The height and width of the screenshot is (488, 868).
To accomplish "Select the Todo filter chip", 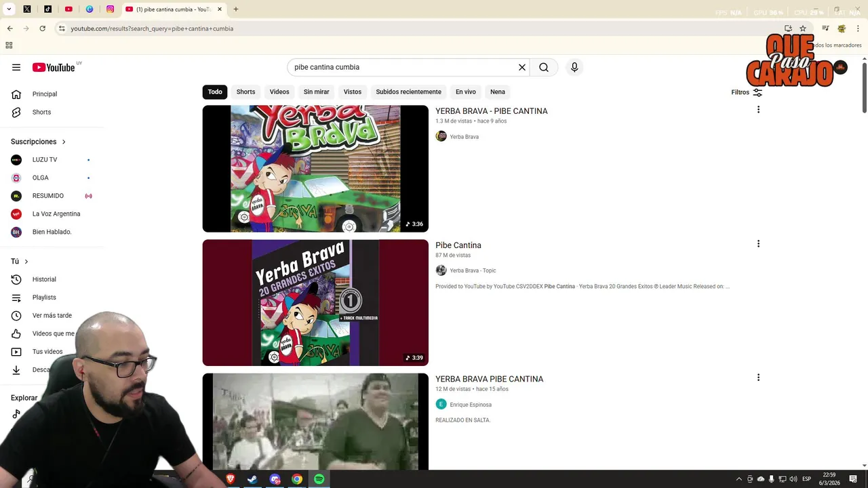I will tap(215, 91).
